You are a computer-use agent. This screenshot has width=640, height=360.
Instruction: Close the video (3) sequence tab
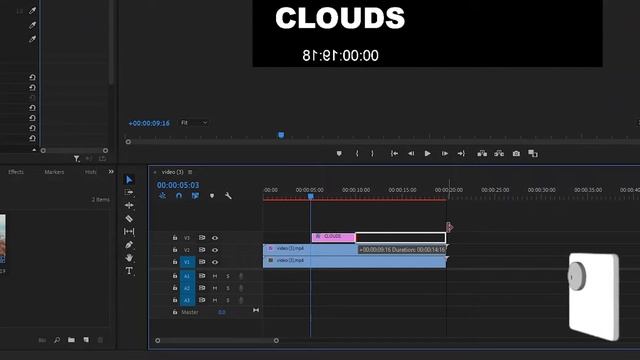tap(155, 172)
